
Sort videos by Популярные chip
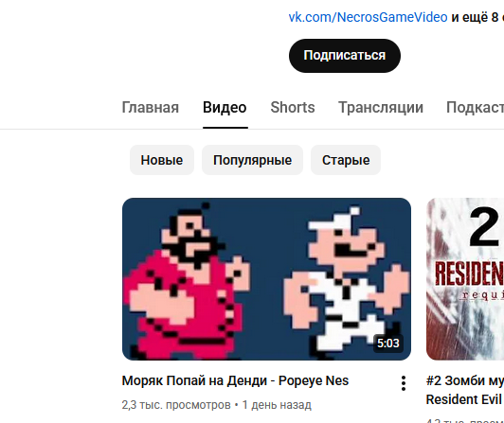point(252,160)
